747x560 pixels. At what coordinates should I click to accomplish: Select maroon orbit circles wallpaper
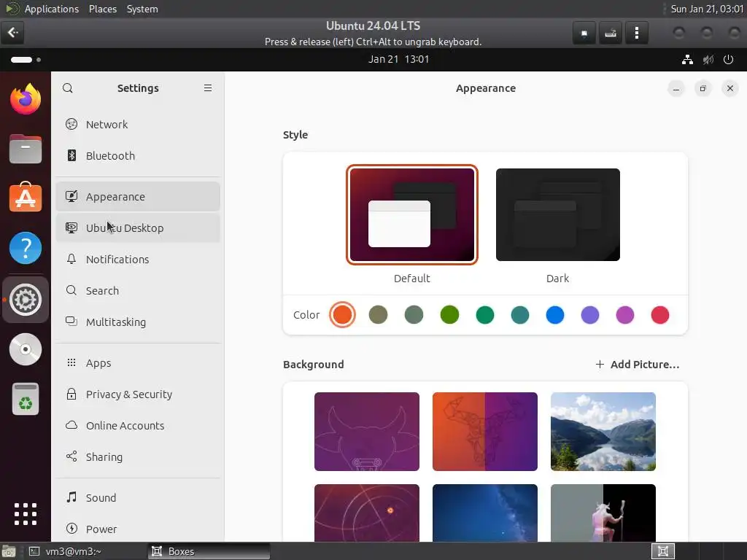point(367,513)
